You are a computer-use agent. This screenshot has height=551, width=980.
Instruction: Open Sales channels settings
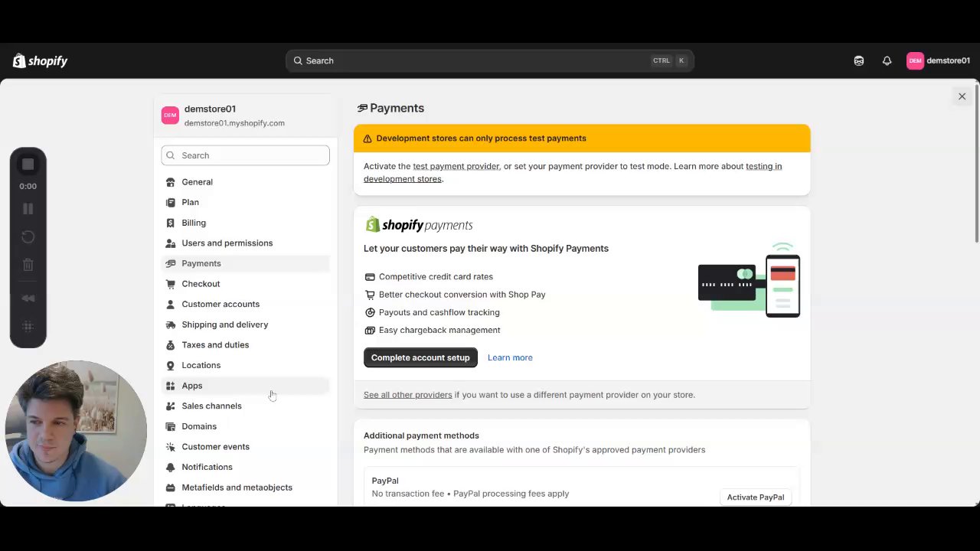click(245, 406)
